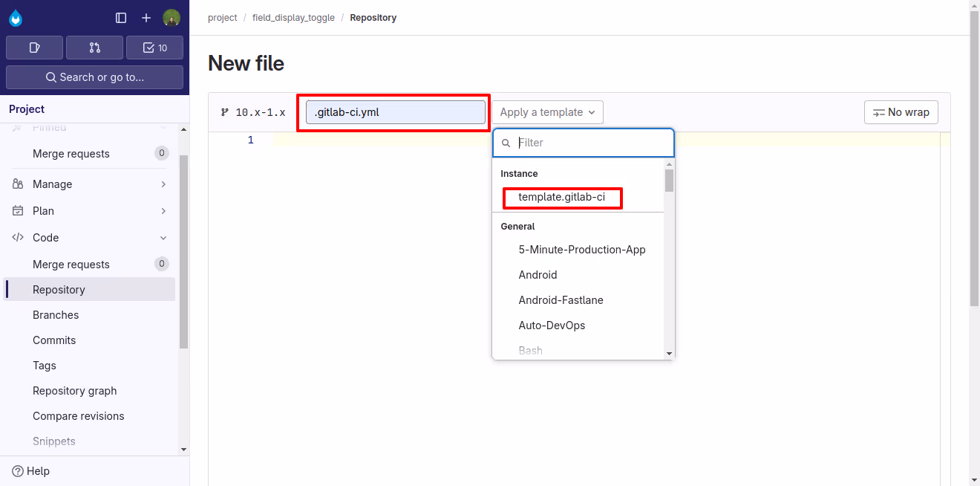Open the Project heading link
This screenshot has width=980, height=486.
pyautogui.click(x=27, y=109)
